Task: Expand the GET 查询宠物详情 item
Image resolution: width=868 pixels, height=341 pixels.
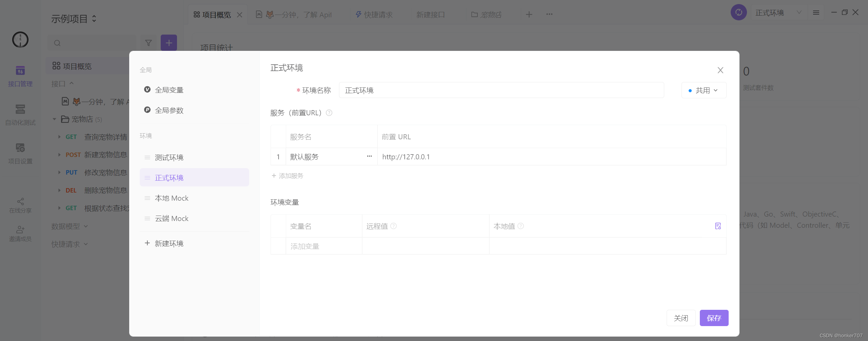Action: pos(59,137)
